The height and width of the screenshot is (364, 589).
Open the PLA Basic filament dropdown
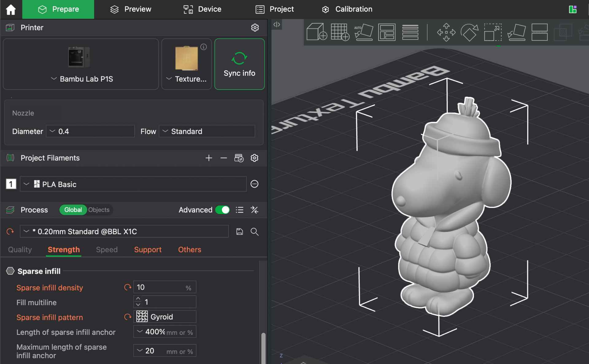(133, 184)
